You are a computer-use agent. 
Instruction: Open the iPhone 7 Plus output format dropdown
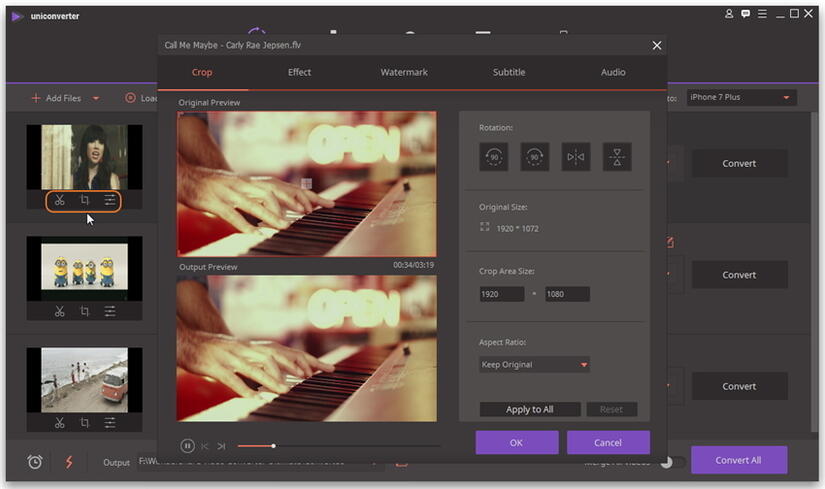click(x=741, y=97)
